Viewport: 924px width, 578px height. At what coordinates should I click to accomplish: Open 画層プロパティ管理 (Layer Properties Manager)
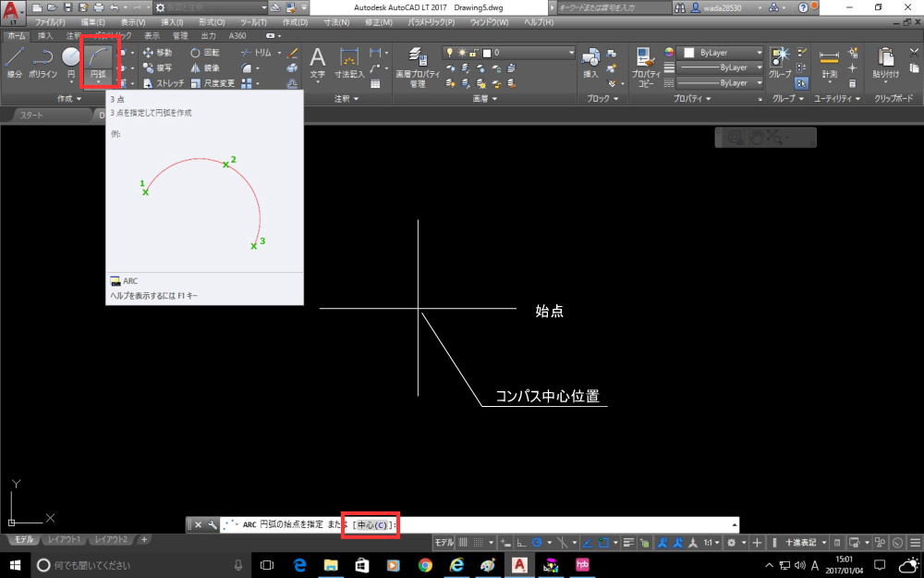[418, 68]
